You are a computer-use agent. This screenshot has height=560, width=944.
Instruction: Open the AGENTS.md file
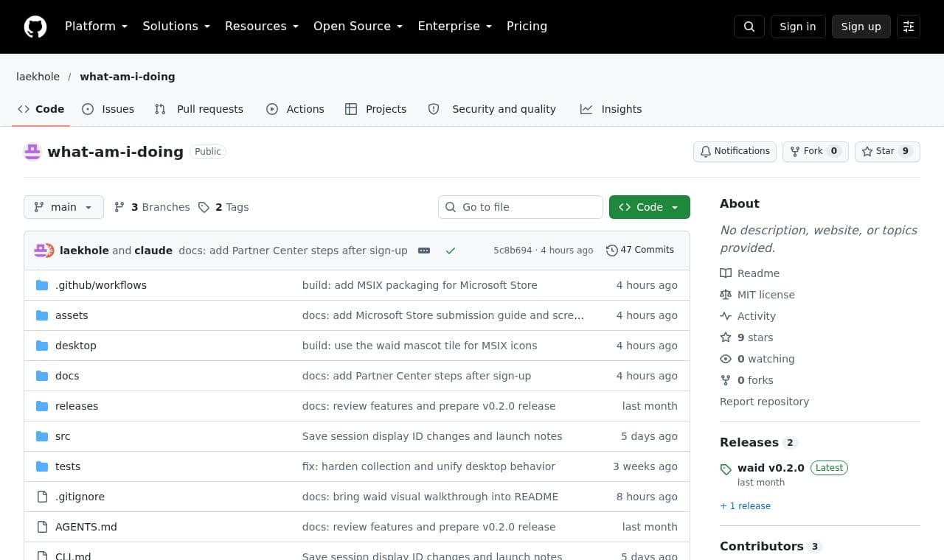point(86,527)
